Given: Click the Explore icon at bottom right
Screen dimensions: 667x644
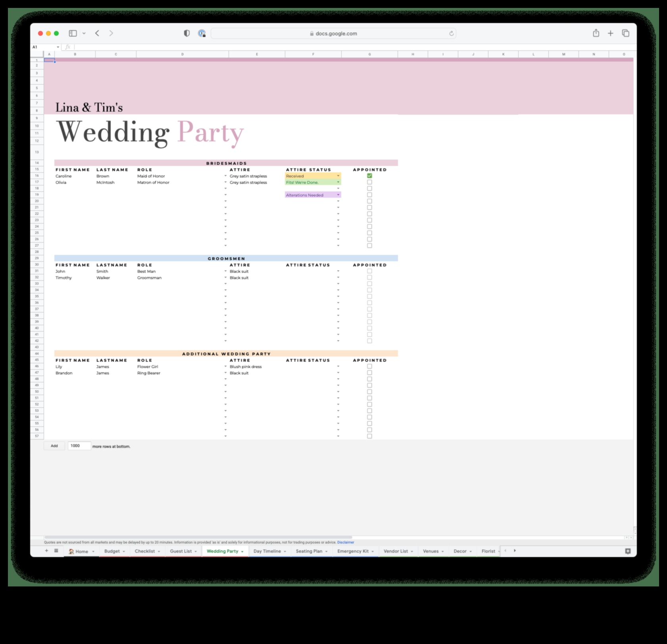Looking at the screenshot, I should [628, 551].
